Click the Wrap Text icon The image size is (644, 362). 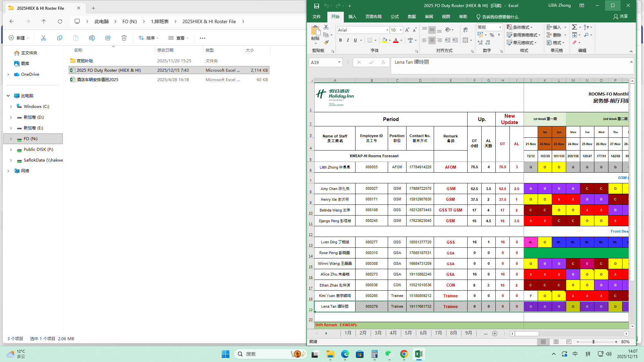pos(465,30)
